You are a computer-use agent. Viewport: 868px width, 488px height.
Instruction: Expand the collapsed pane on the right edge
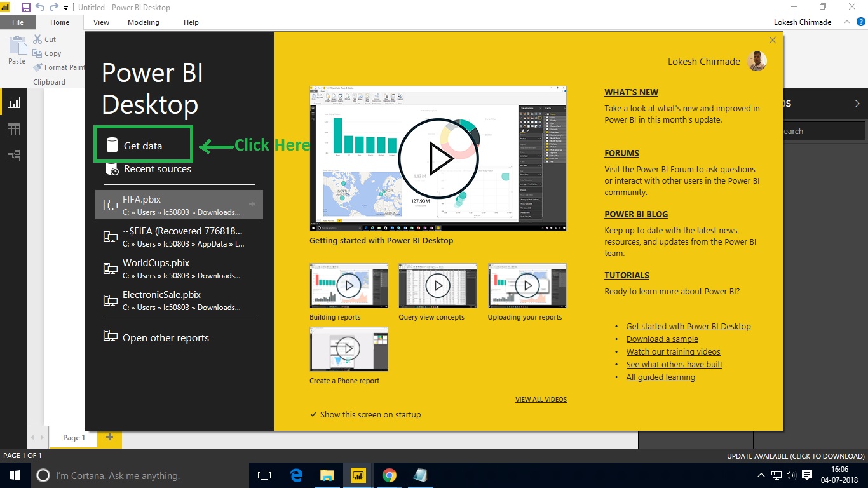857,103
